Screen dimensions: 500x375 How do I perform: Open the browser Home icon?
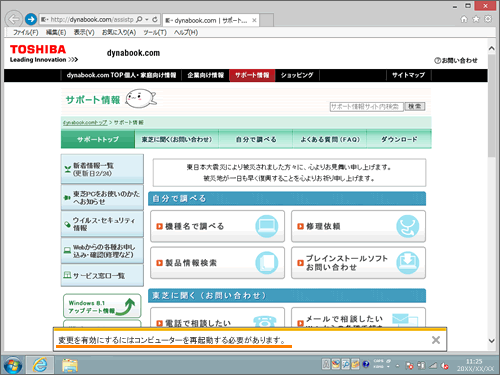[464, 19]
